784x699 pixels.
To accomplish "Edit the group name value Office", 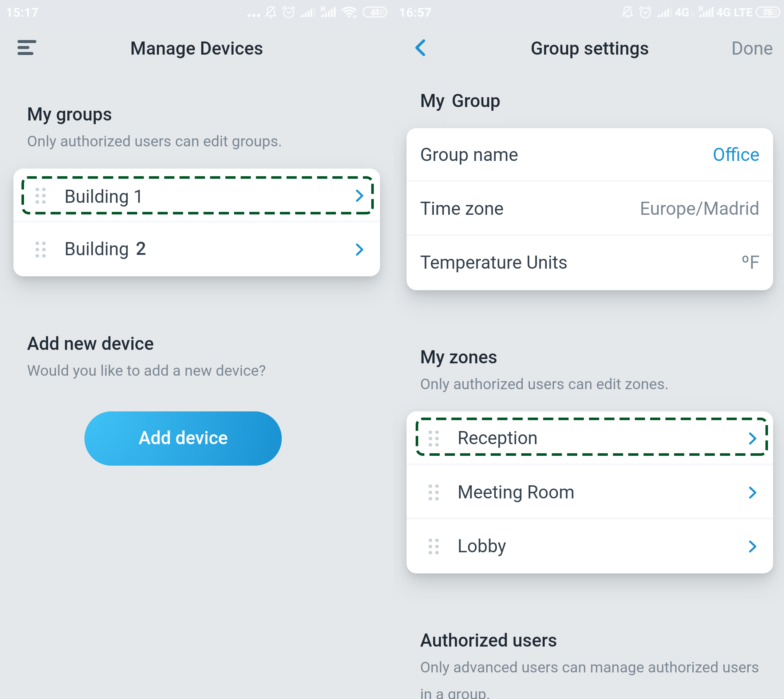I will 736,155.
